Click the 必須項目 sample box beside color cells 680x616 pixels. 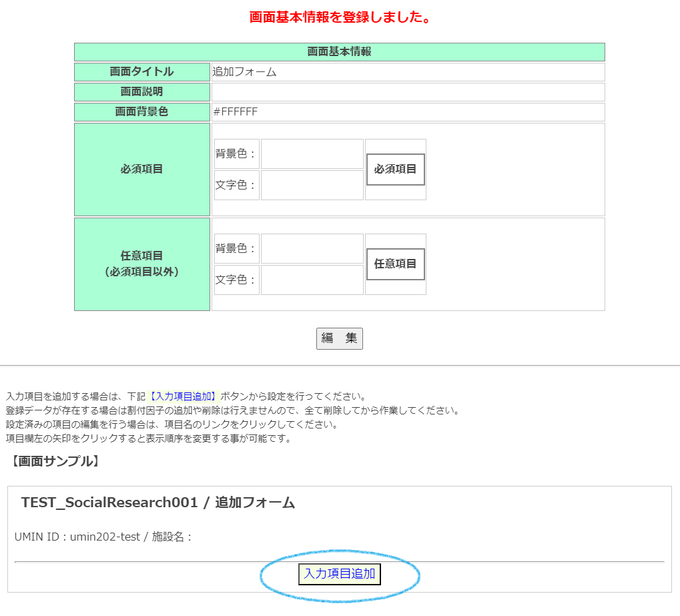click(395, 170)
